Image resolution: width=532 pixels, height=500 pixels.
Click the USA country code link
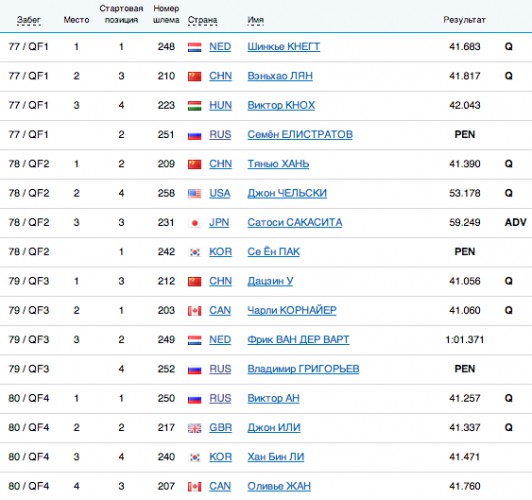tap(220, 193)
